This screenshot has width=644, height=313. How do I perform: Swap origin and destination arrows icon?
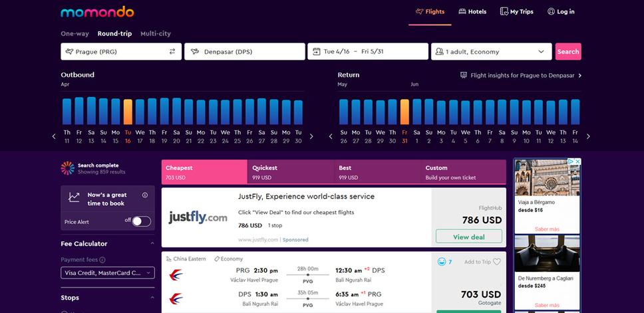[172, 51]
